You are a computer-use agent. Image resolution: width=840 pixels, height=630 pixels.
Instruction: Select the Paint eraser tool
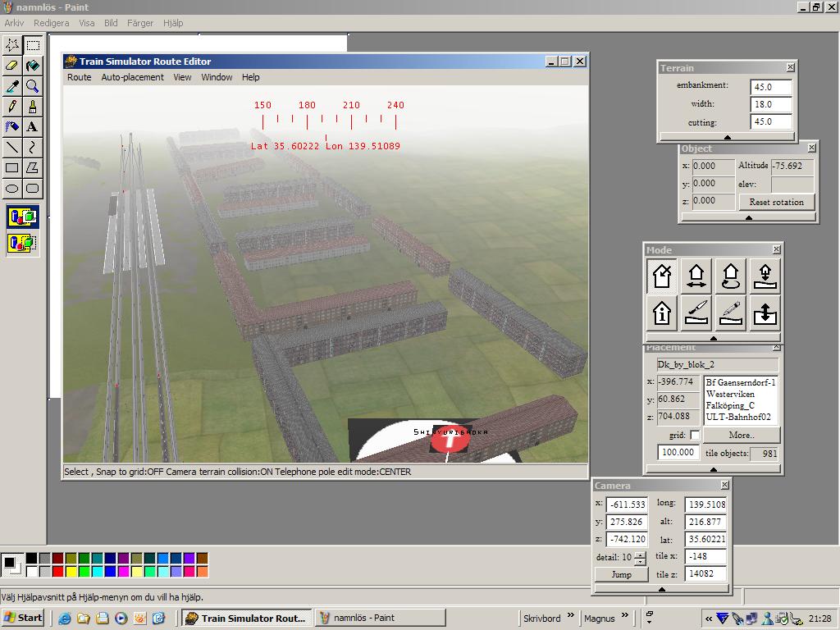[12, 66]
